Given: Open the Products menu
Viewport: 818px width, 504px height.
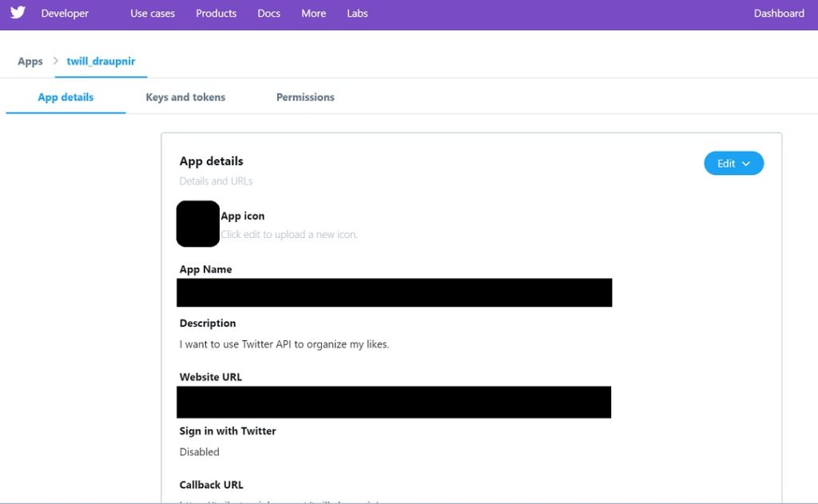Looking at the screenshot, I should [x=216, y=14].
